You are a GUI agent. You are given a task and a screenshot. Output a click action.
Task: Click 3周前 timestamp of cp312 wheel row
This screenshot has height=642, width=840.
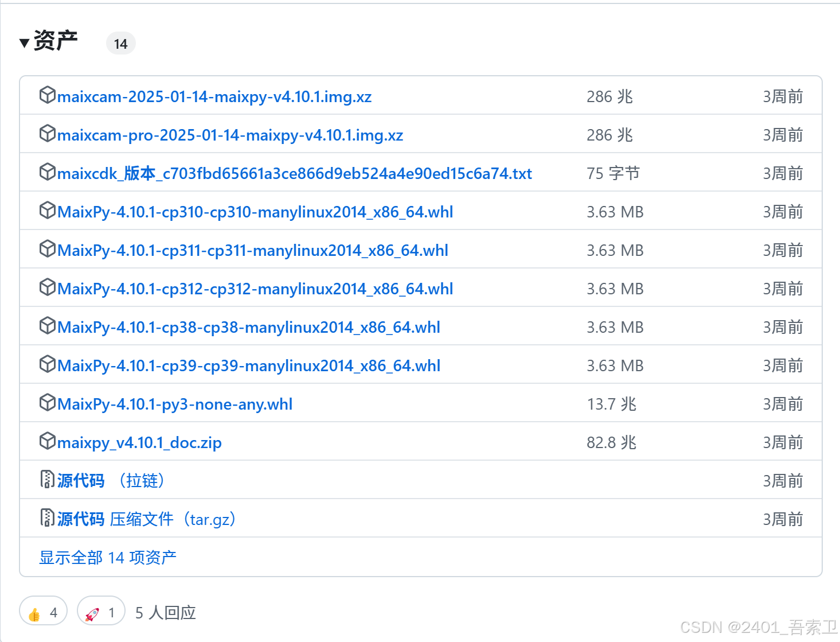pos(783,289)
